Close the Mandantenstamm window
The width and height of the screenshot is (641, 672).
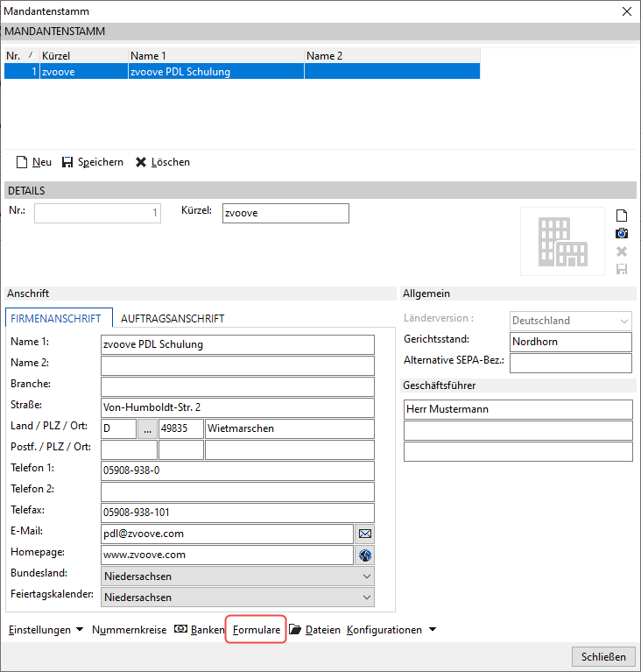coord(627,11)
